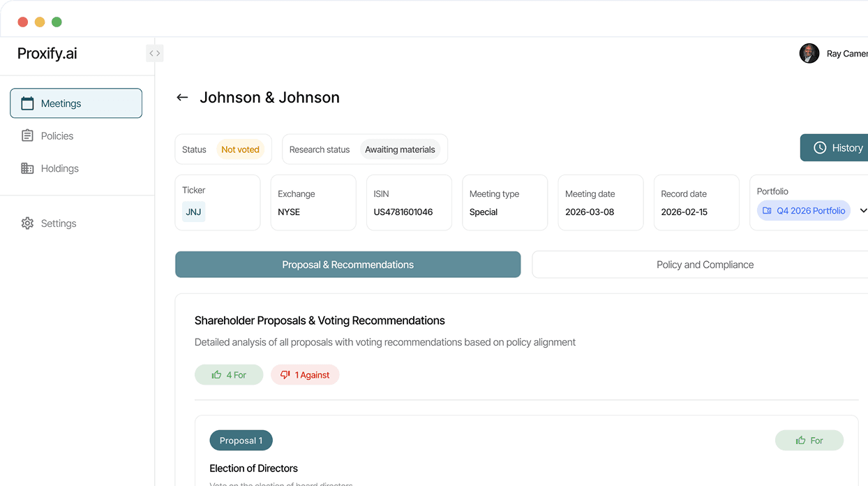This screenshot has height=486, width=868.
Task: Click the Proxify.ai logo text
Action: 47,54
